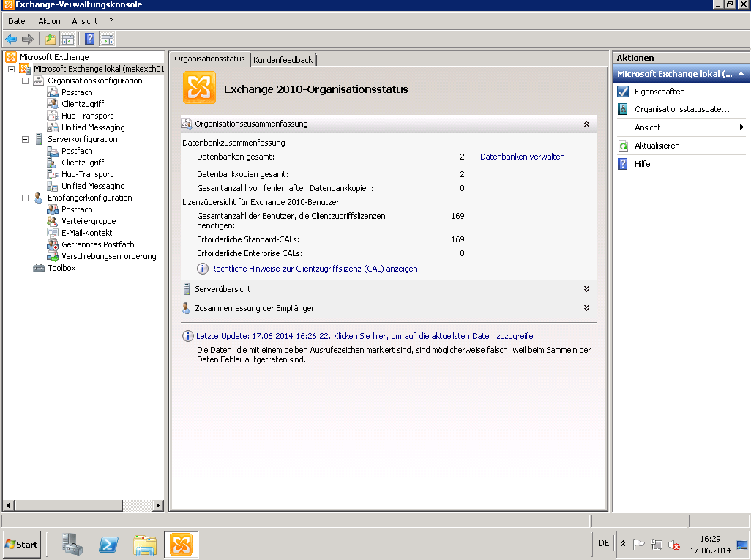Select Clientzugriff under Organisationskonfiguration

[83, 104]
